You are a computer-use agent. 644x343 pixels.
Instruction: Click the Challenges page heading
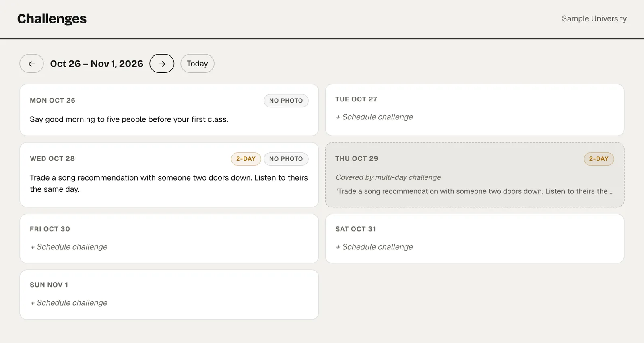point(52,19)
